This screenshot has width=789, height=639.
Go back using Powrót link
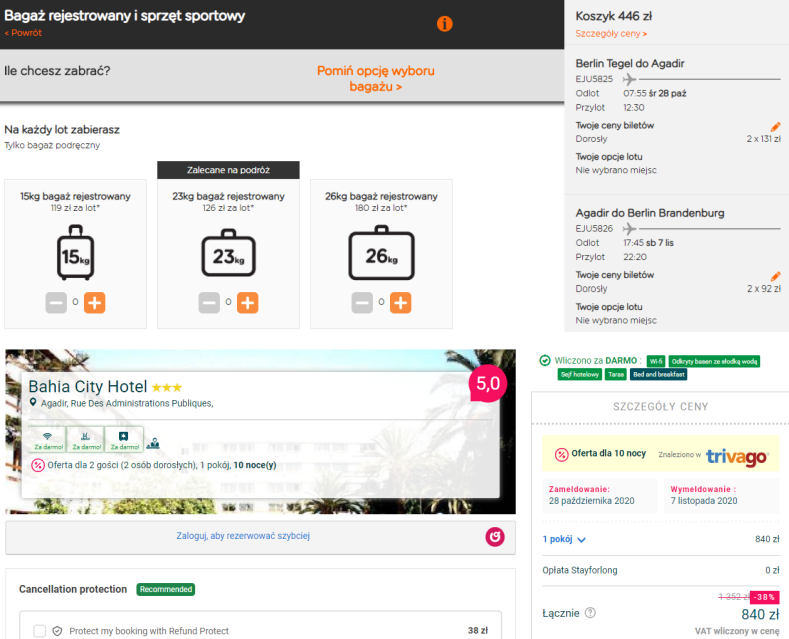(23, 33)
